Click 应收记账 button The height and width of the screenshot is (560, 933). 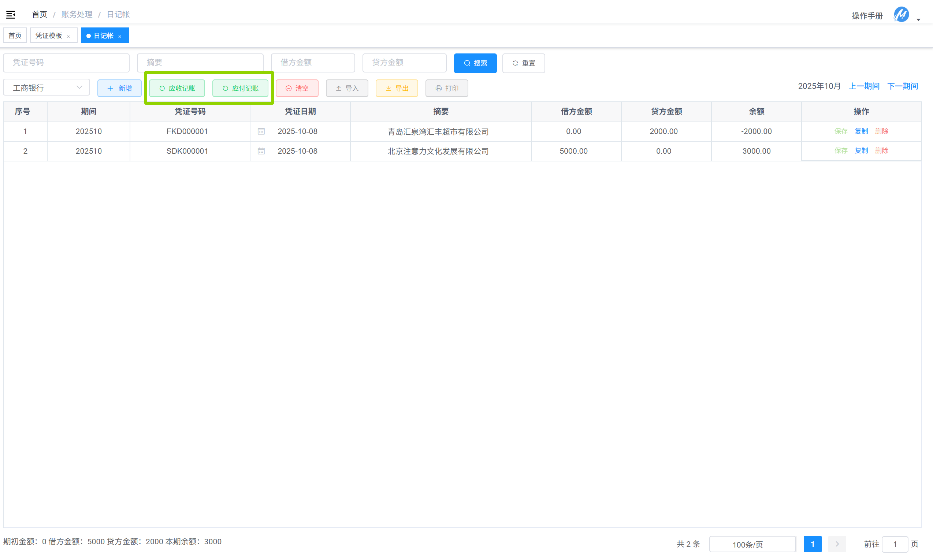(177, 88)
